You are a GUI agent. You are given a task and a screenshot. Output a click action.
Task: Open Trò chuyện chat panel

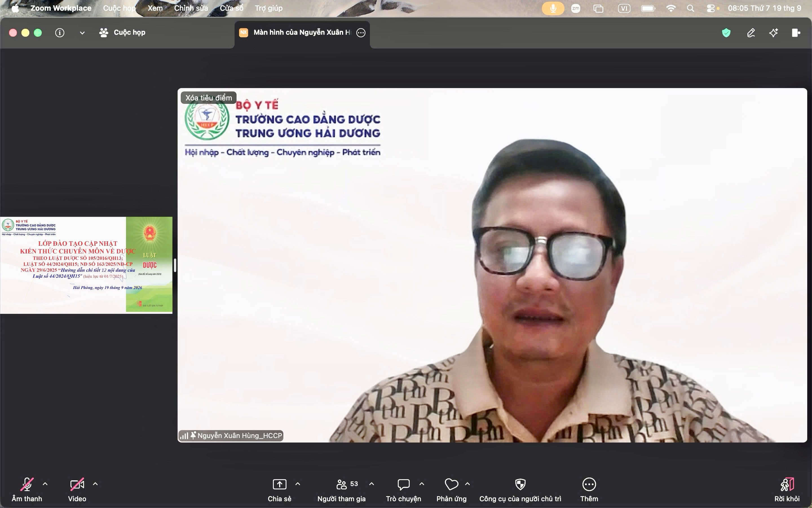(x=403, y=490)
